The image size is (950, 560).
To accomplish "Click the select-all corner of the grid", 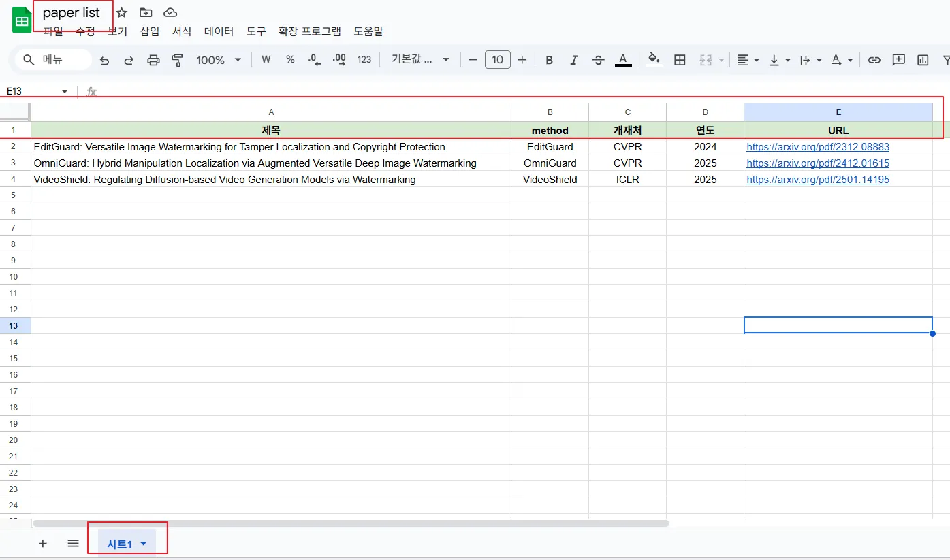I will 15,112.
